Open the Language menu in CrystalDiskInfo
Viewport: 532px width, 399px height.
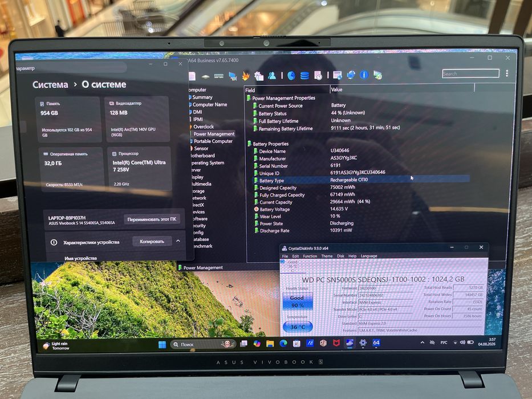369,256
